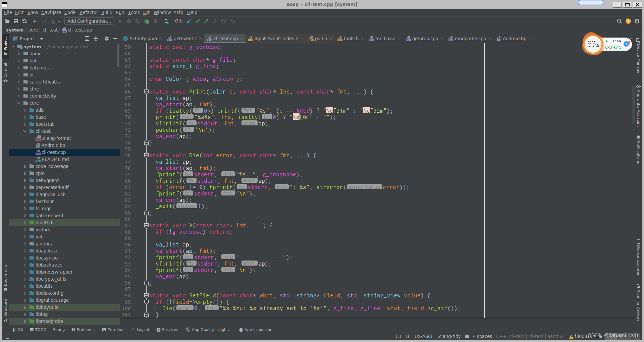Click the US-ASCII encoding in status bar

pos(424,336)
